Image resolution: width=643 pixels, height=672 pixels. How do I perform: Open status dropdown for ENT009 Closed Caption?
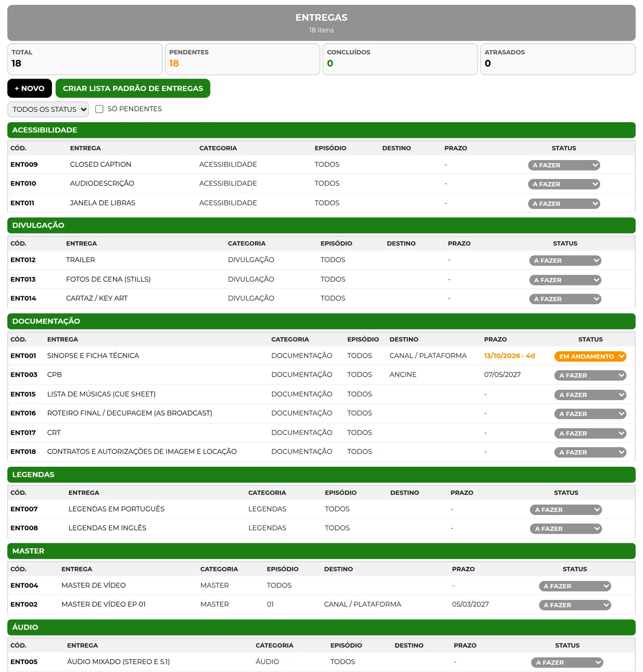[x=564, y=165]
